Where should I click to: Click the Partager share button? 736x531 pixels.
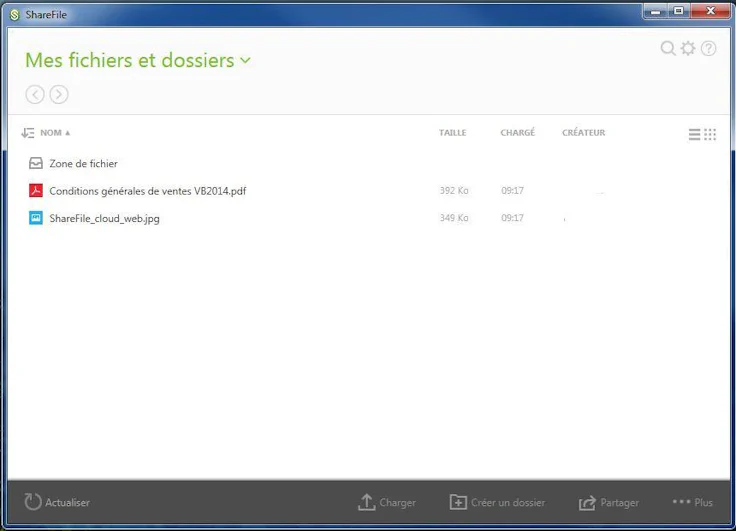pyautogui.click(x=608, y=502)
